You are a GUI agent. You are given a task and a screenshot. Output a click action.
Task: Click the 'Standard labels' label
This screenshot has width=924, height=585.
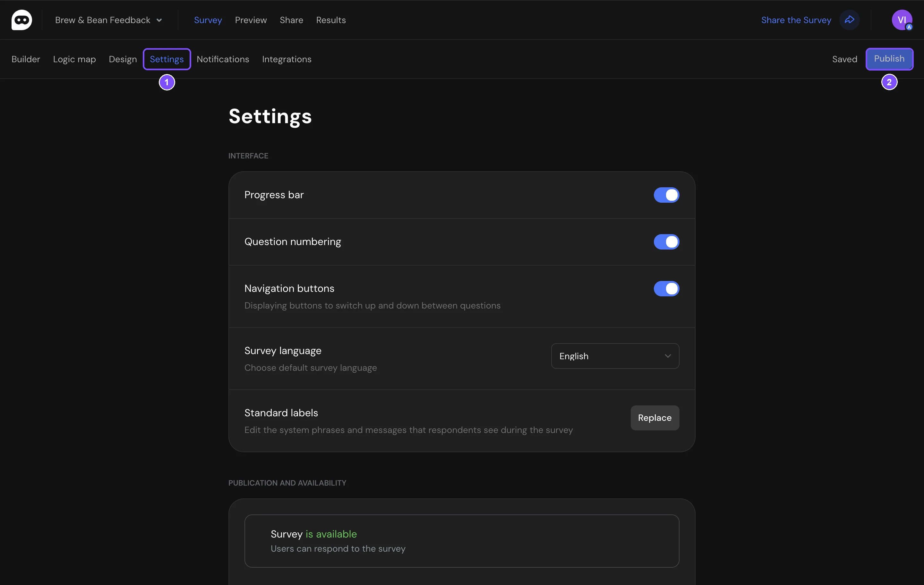click(x=281, y=413)
